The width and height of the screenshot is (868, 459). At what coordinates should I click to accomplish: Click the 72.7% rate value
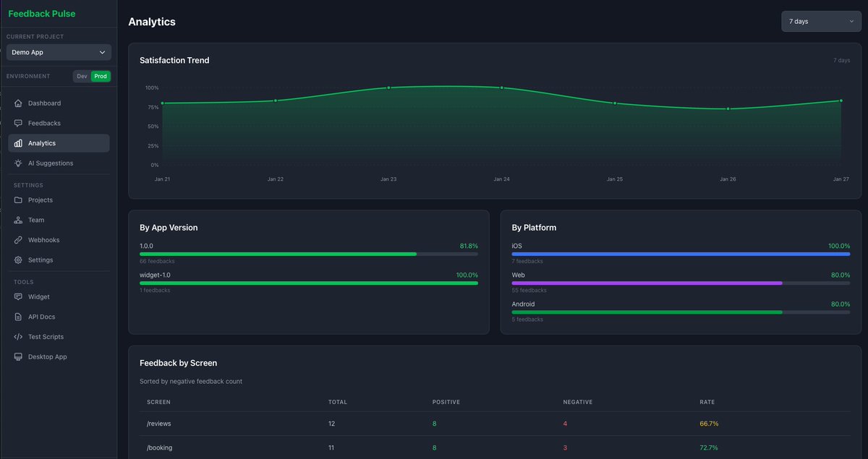(709, 448)
